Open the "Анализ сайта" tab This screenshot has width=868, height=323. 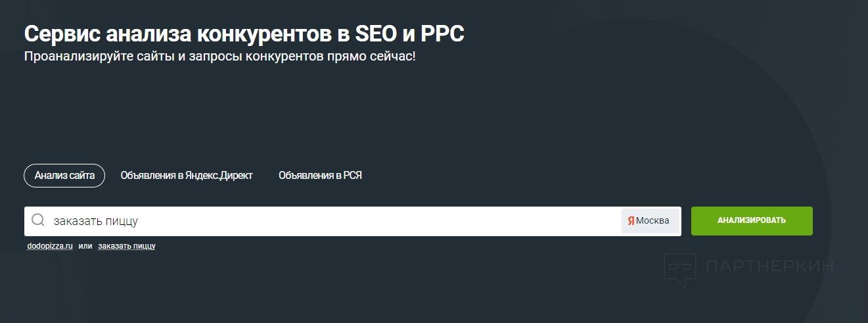pyautogui.click(x=64, y=176)
